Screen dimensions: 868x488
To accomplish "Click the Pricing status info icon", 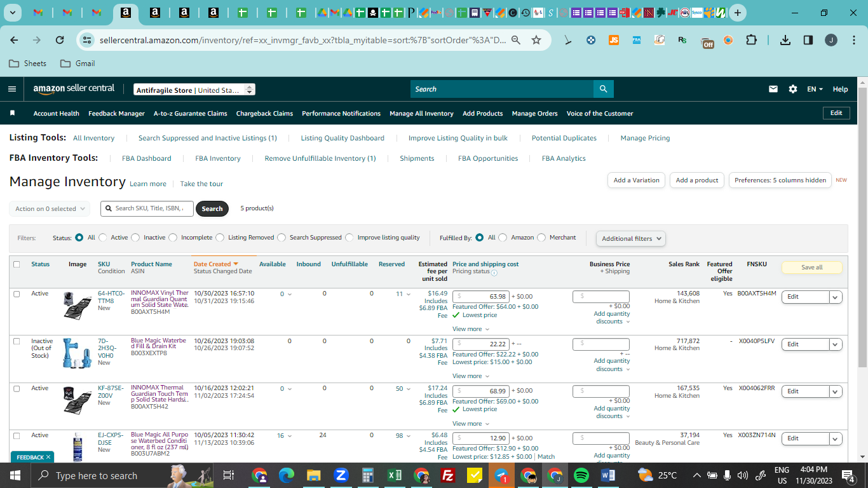I will pyautogui.click(x=494, y=273).
